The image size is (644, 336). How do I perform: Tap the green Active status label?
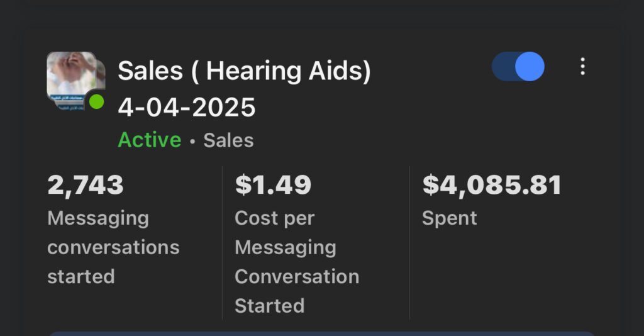pos(149,140)
